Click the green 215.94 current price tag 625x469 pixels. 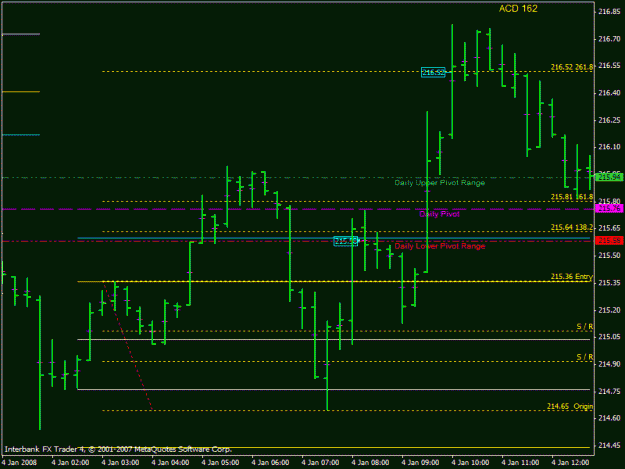tap(609, 177)
